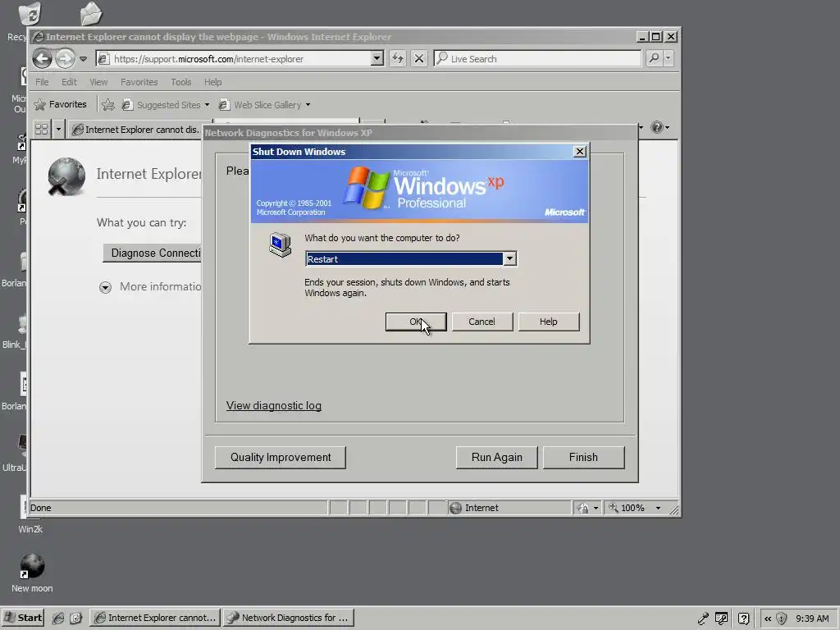This screenshot has width=840, height=630.
Task: Click the zoom magnifier status icon
Action: point(614,507)
